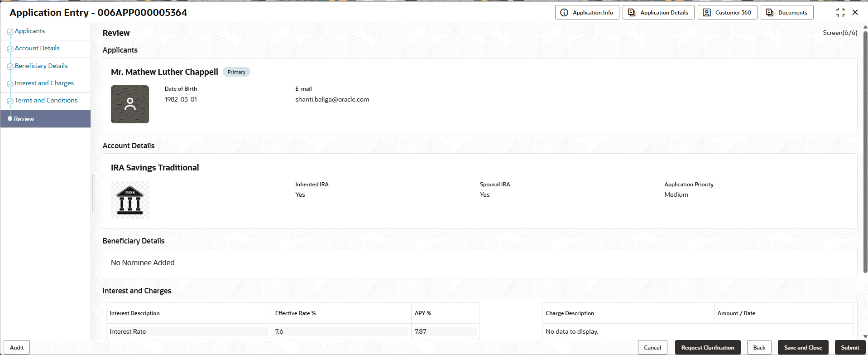Click the email shanti.baliga@oracle.com
The image size is (868, 355).
332,99
